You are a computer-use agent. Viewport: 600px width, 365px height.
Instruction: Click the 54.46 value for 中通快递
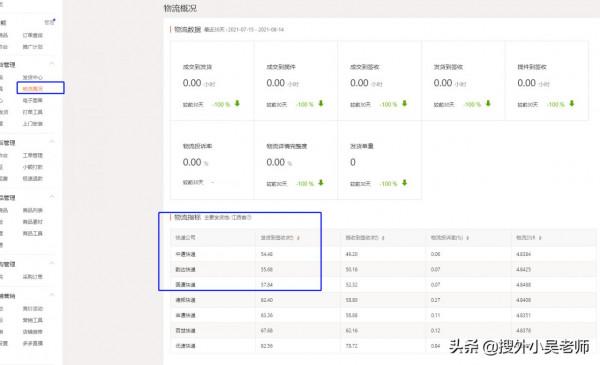click(x=266, y=254)
